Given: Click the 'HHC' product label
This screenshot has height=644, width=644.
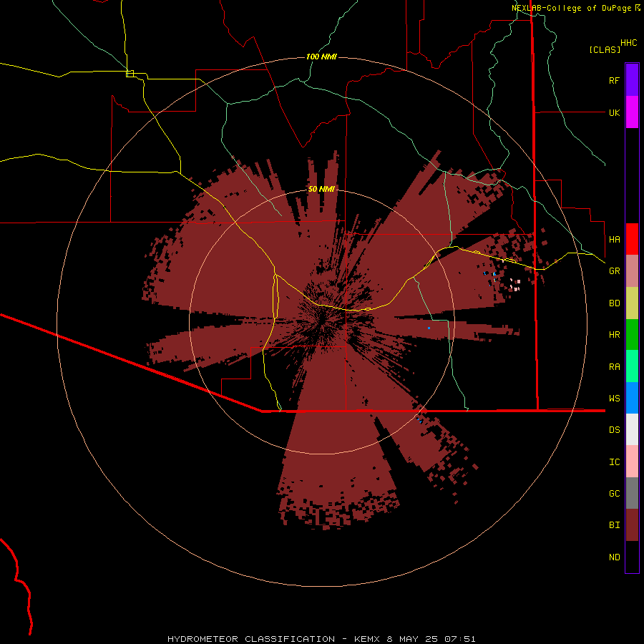Looking at the screenshot, I should point(629,42).
